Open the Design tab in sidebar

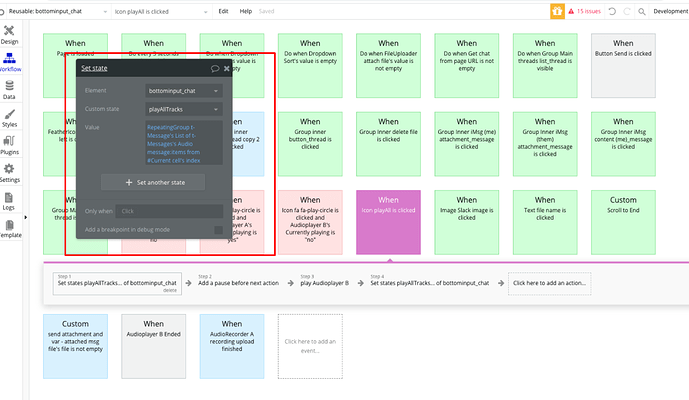[9, 35]
